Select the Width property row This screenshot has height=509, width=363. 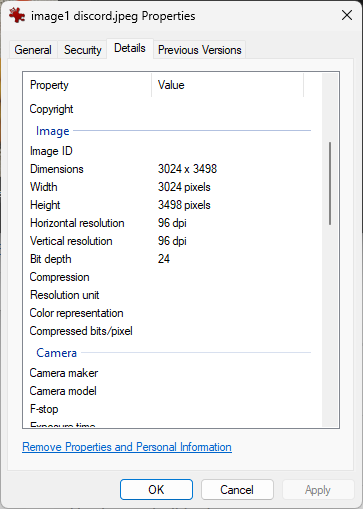point(170,187)
